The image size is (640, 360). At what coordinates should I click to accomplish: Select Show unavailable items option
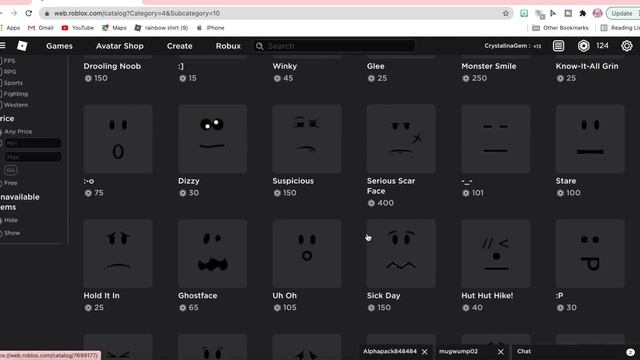click(1, 233)
